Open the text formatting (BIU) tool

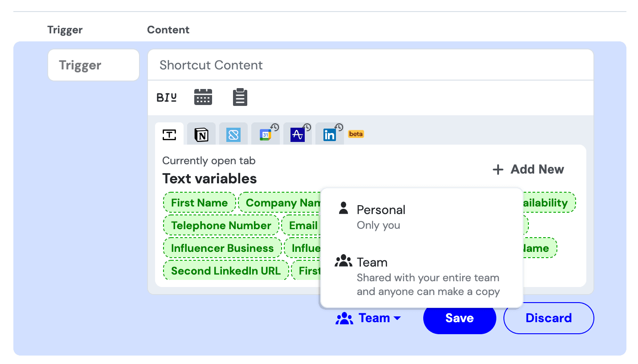(166, 97)
